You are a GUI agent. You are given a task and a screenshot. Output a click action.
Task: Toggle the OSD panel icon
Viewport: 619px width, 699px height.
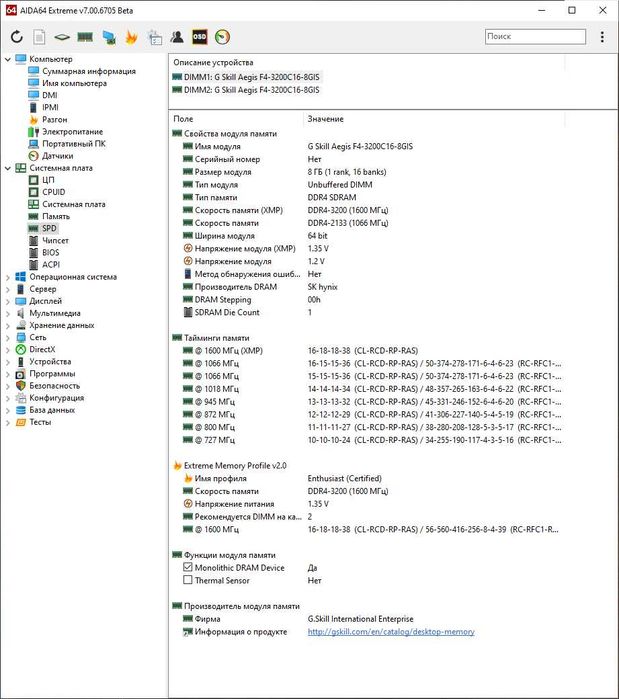199,37
